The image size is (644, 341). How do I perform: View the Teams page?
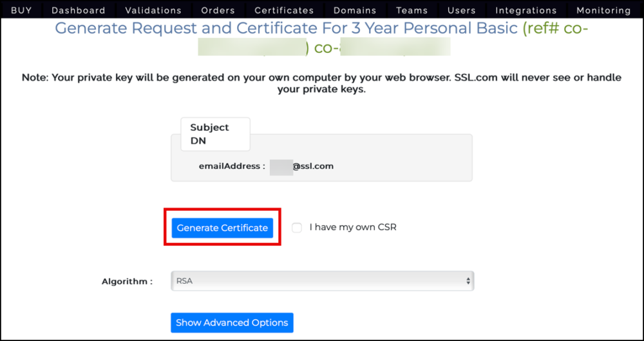[x=412, y=10]
